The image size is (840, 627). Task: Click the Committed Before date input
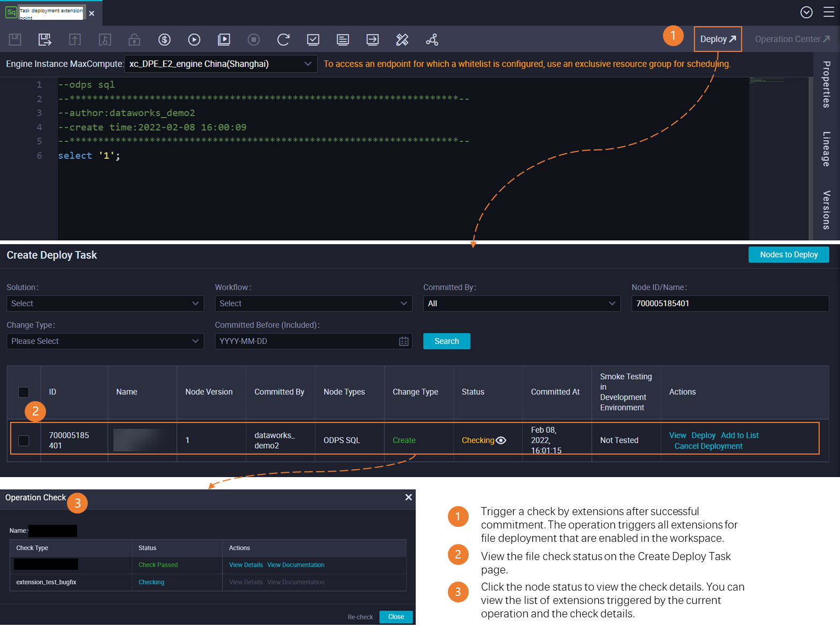point(314,341)
